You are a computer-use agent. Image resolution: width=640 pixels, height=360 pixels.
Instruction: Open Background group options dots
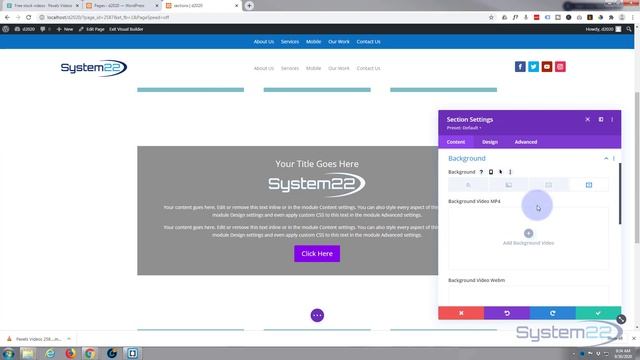coord(613,158)
